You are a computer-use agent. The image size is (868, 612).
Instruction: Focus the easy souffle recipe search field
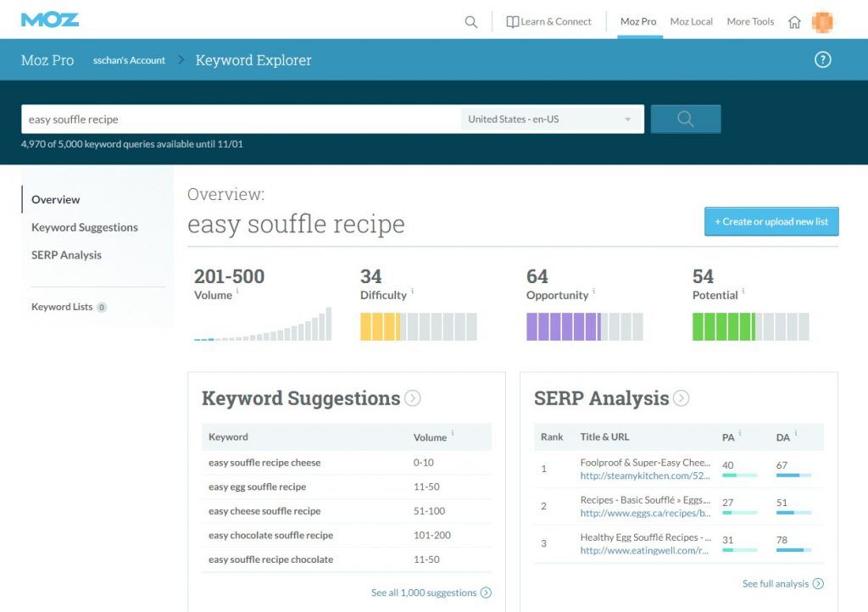pos(241,119)
